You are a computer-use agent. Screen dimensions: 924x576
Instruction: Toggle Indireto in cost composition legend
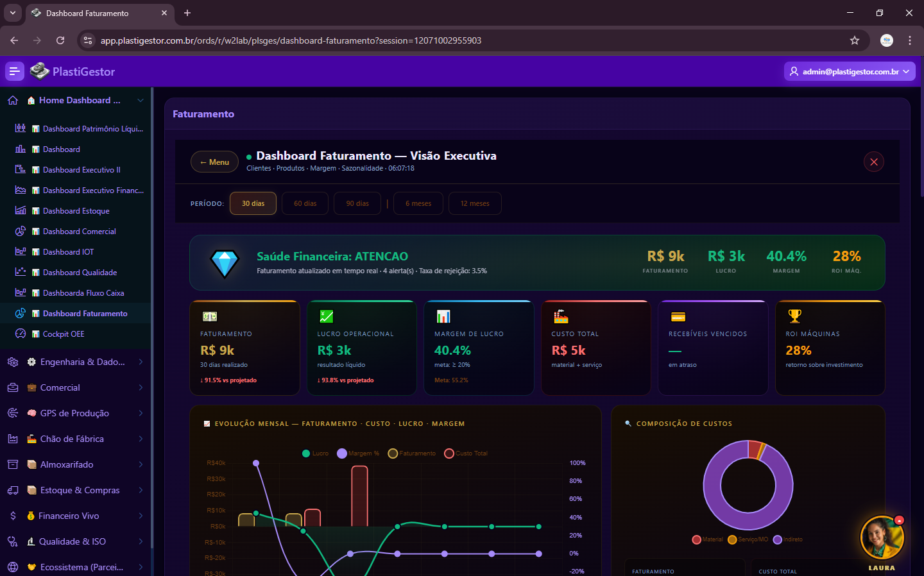(788, 539)
